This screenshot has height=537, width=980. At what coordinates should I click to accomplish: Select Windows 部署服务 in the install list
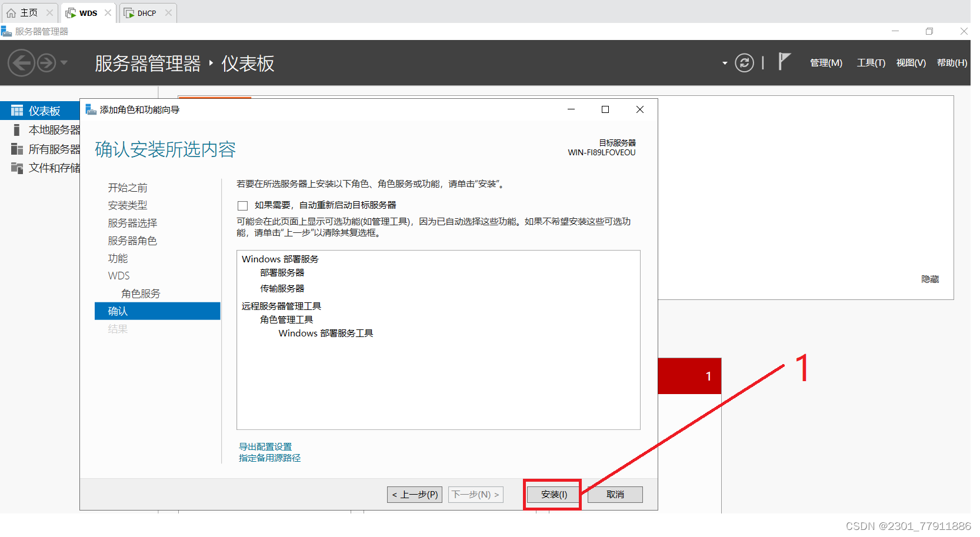coord(280,259)
